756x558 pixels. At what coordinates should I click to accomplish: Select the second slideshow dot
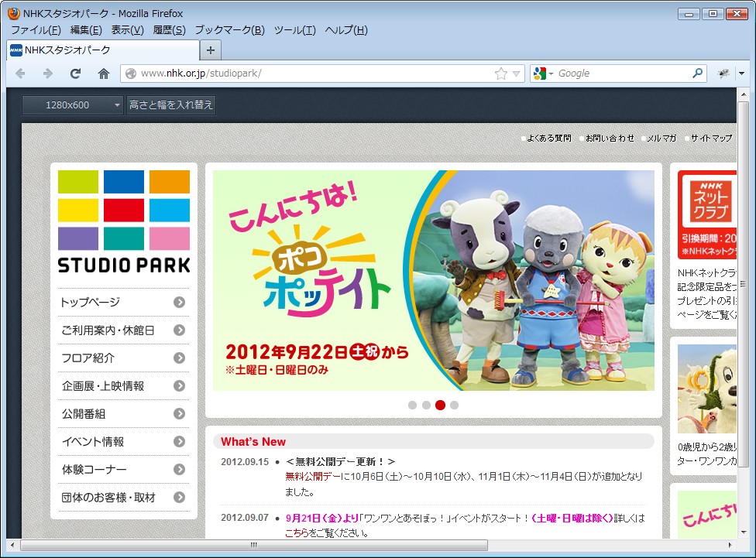click(x=426, y=406)
